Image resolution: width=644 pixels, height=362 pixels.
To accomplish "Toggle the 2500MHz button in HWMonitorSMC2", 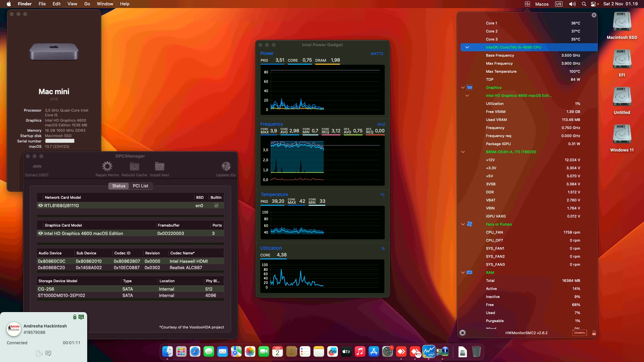I will 579,333.
